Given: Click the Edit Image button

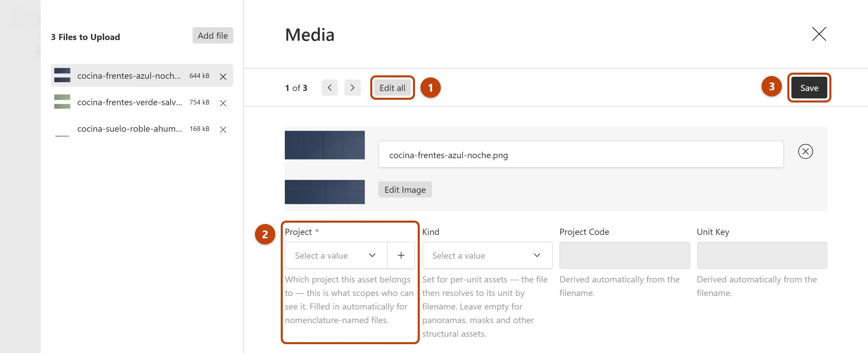Looking at the screenshot, I should pyautogui.click(x=405, y=189).
